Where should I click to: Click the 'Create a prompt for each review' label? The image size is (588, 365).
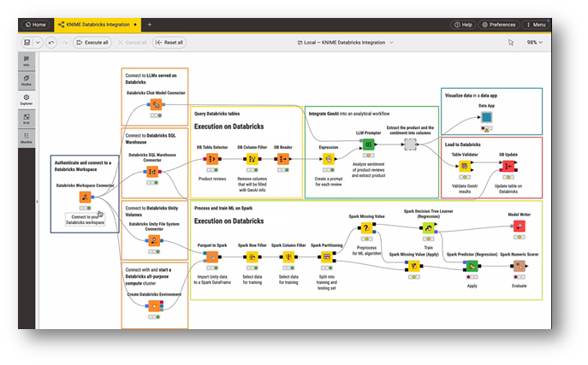click(329, 181)
